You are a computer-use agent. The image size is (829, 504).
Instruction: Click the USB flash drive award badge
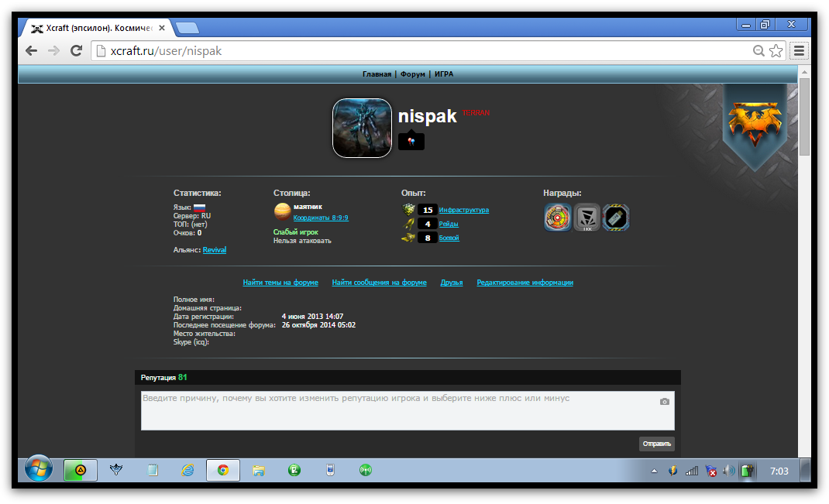click(616, 218)
